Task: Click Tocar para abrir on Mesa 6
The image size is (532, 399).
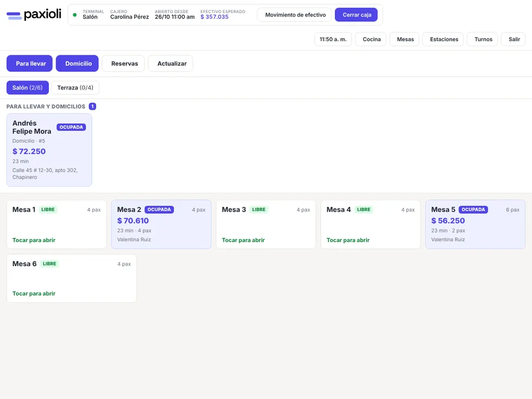Action: pos(34,294)
